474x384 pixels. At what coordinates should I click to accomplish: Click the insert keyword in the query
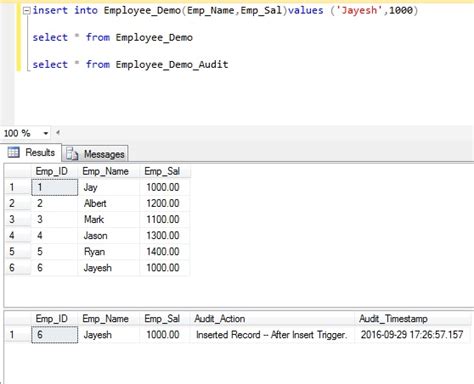coord(50,10)
